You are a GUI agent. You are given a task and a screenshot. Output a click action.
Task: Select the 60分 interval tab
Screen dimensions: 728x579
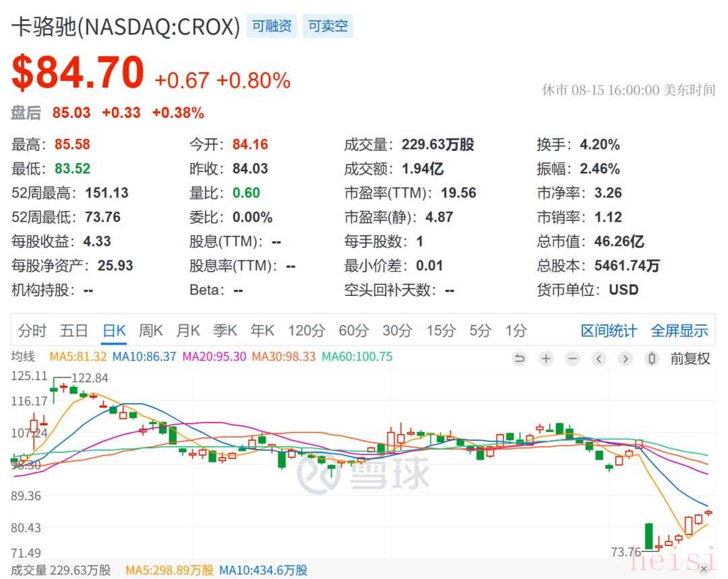click(354, 331)
